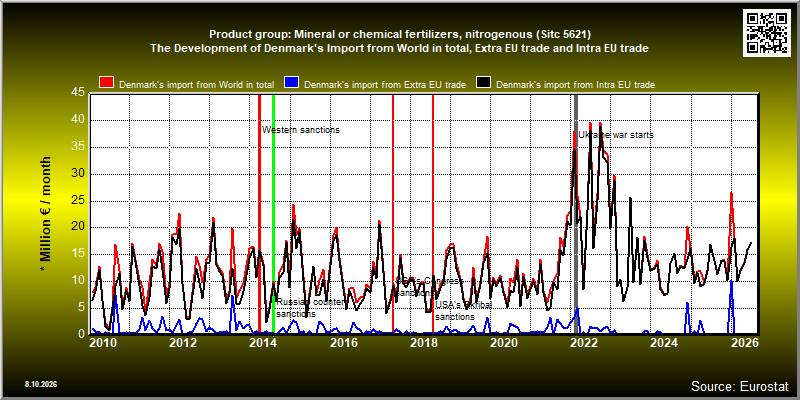Click the chart title line with Sitc 5621
The image size is (800, 400).
point(399,35)
